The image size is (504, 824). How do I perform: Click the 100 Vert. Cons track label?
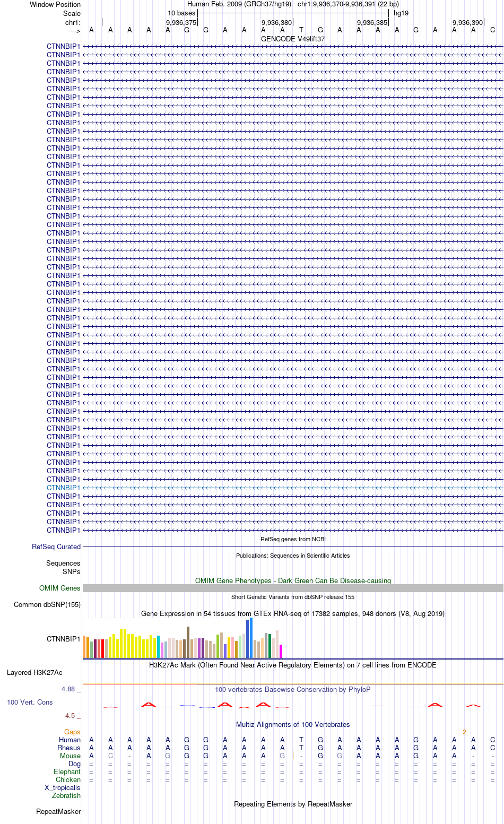(x=30, y=702)
